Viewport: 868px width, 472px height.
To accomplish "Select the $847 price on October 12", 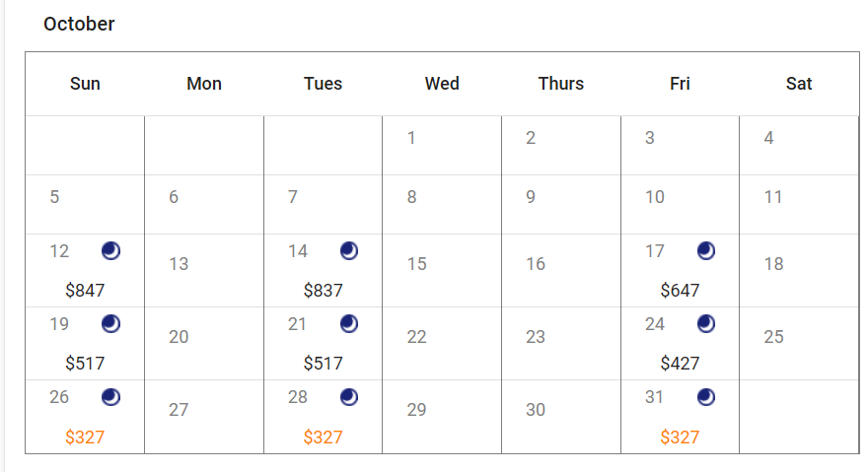I will click(x=85, y=291).
